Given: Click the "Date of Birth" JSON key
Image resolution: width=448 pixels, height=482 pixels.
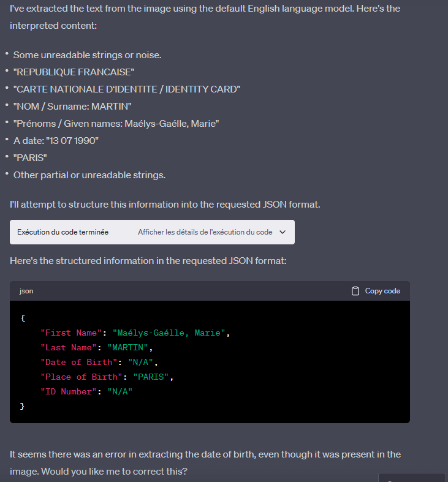Looking at the screenshot, I should tap(78, 362).
